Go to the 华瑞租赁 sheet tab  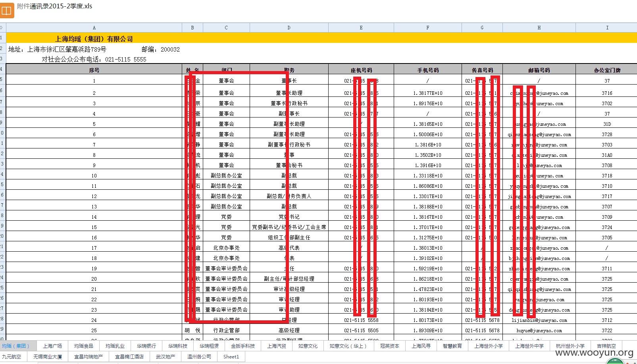tap(209, 346)
